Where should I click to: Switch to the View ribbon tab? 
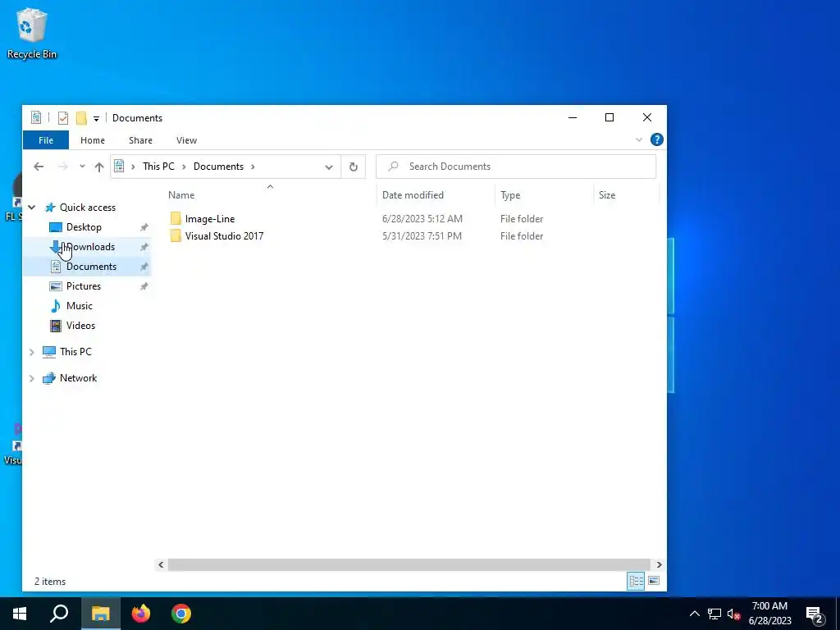coord(186,140)
